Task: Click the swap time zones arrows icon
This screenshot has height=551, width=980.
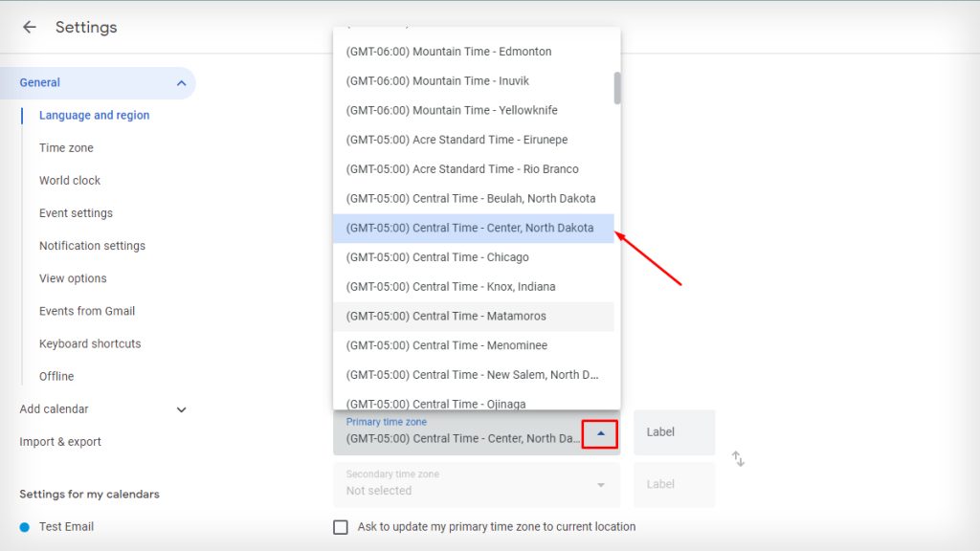Action: (x=737, y=459)
